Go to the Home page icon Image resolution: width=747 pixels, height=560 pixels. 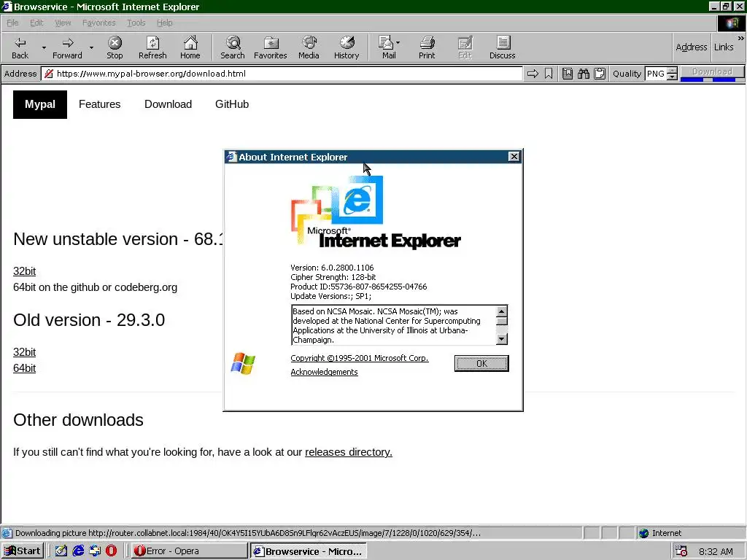tap(190, 47)
